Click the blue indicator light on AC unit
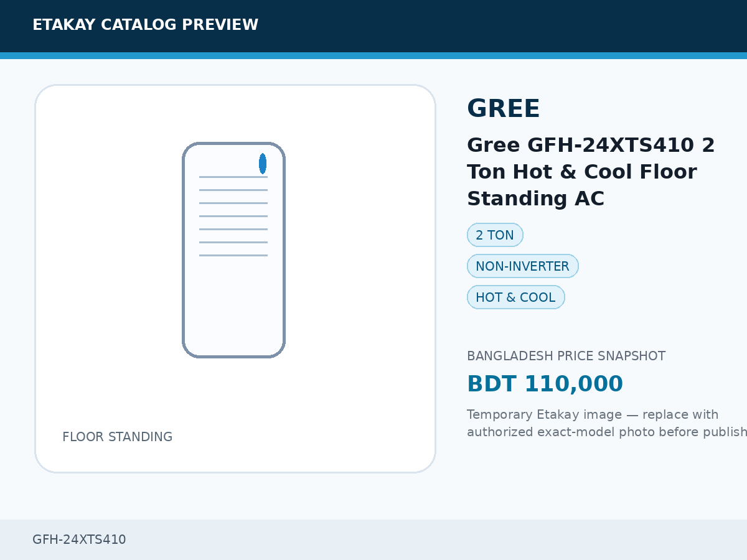The width and height of the screenshot is (747, 560). pyautogui.click(x=263, y=164)
